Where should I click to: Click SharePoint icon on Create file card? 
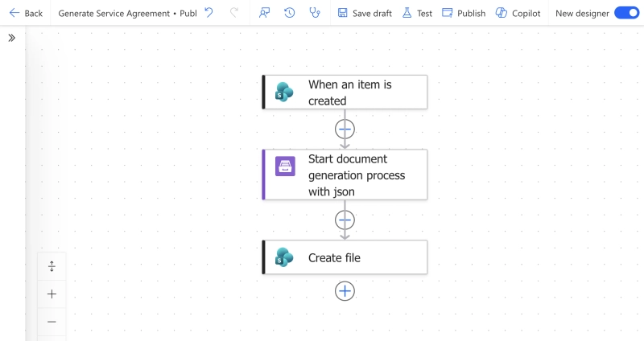tap(284, 257)
